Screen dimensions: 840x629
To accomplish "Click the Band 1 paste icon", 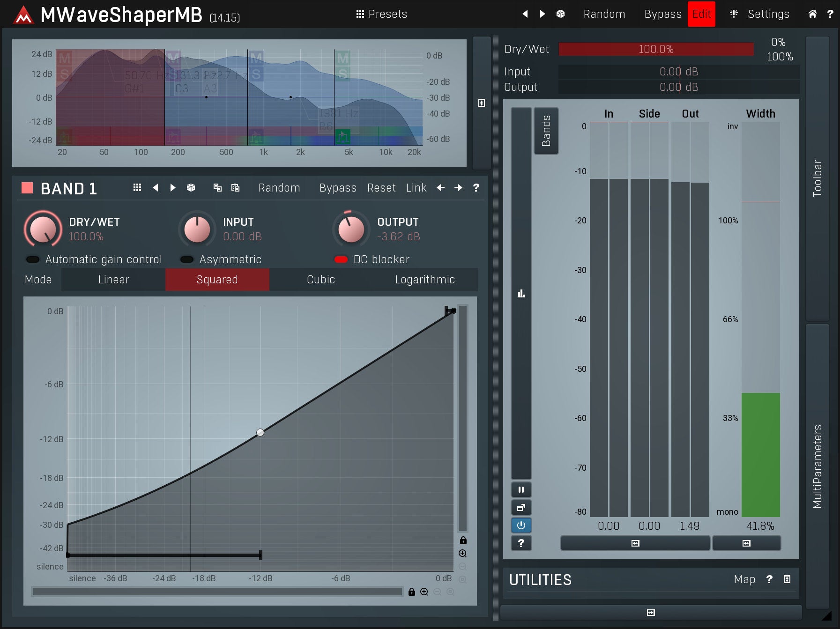I will pos(235,188).
